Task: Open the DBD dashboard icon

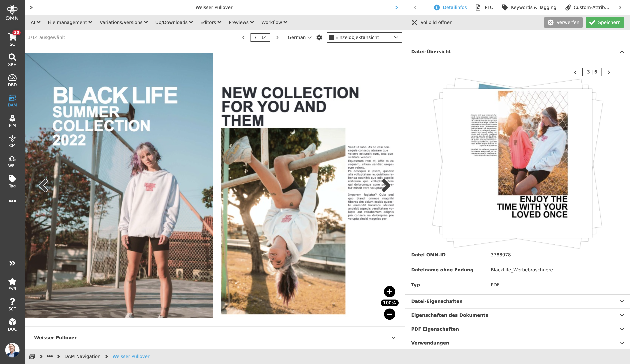Action: pos(12,80)
